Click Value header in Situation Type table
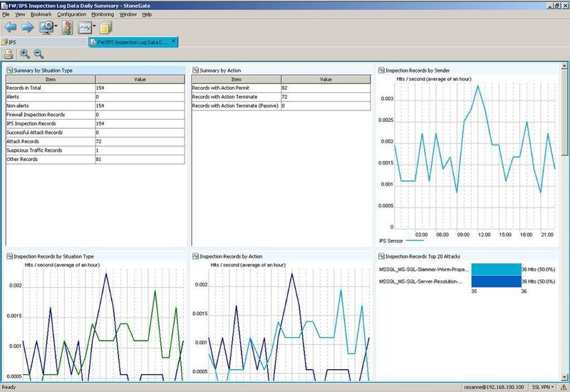This screenshot has width=570, height=392. click(140, 79)
